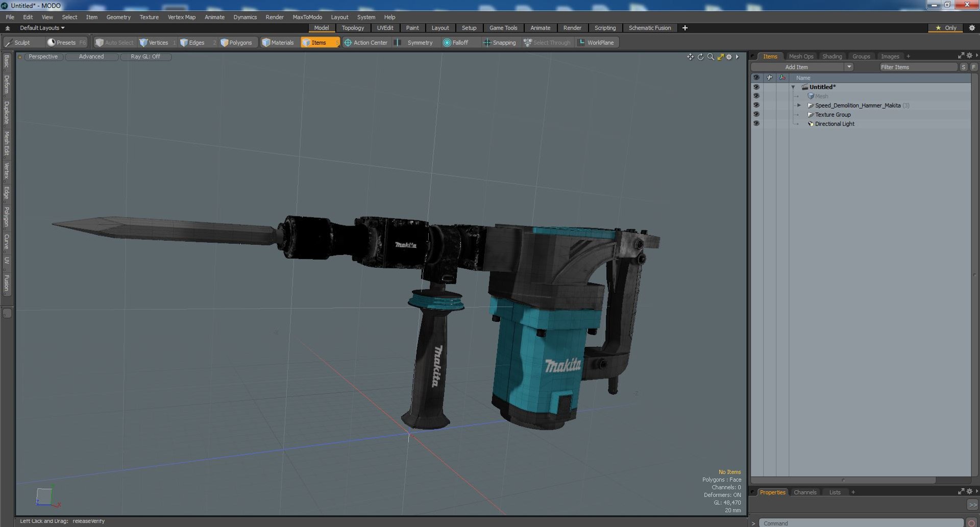The width and height of the screenshot is (980, 527).
Task: Click the Items panel settings gear
Action: pos(969,56)
